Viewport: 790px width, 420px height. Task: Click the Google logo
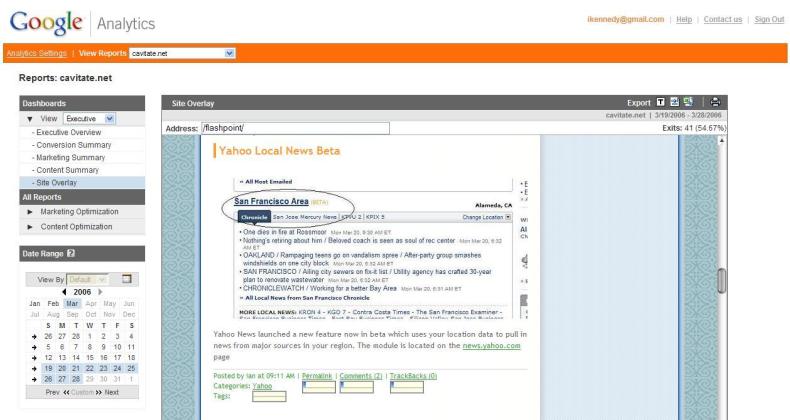click(46, 23)
